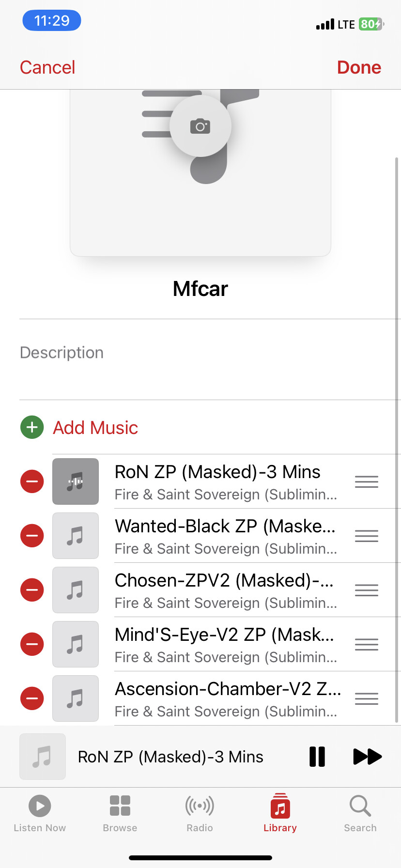Tap reorder handle for Wanted-Black ZP track
Viewport: 401px width, 868px height.
click(x=367, y=536)
